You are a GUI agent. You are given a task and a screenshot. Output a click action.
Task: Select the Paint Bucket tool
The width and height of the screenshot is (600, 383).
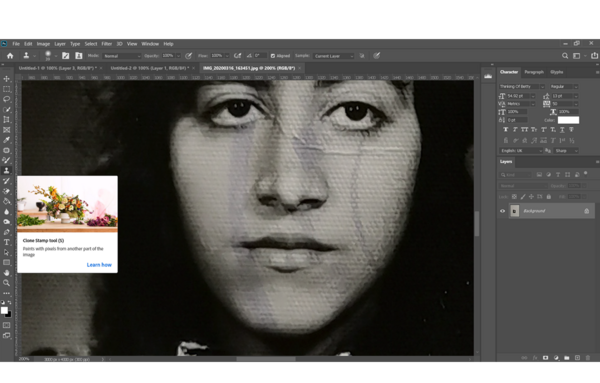[x=7, y=201]
